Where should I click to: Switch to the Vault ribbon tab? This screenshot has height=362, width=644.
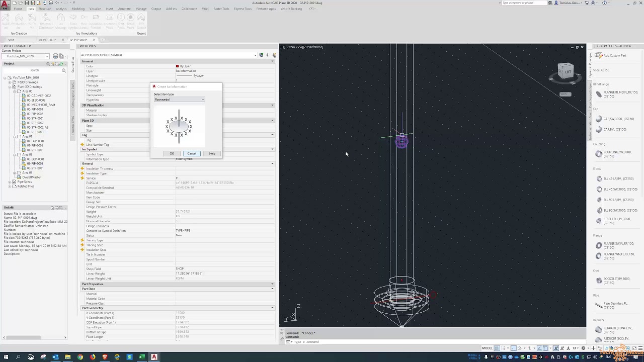(x=205, y=9)
